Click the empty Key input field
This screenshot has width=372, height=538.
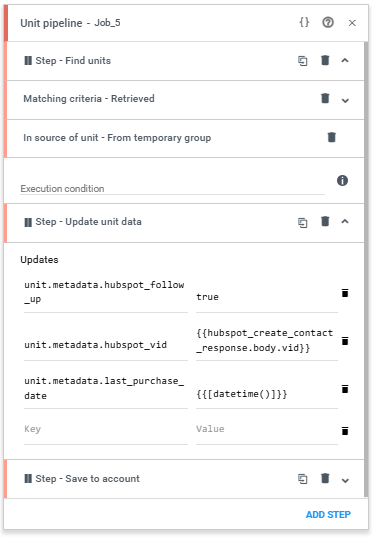tap(106, 429)
